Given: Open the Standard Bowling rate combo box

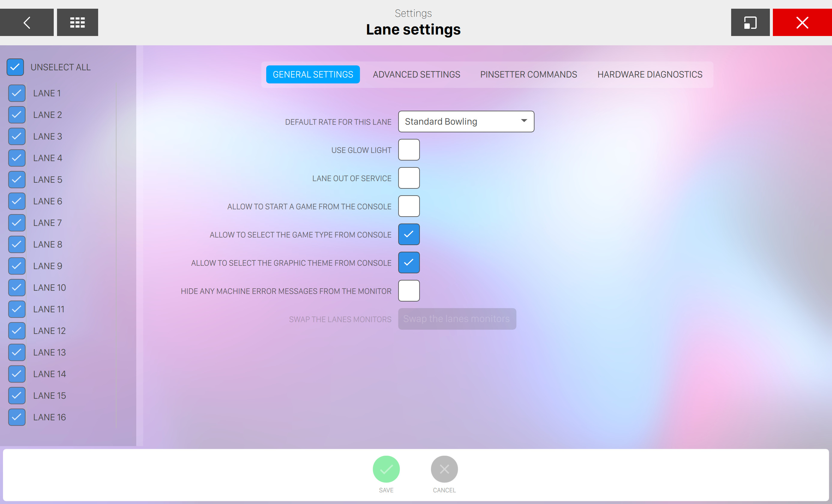Looking at the screenshot, I should coord(466,121).
